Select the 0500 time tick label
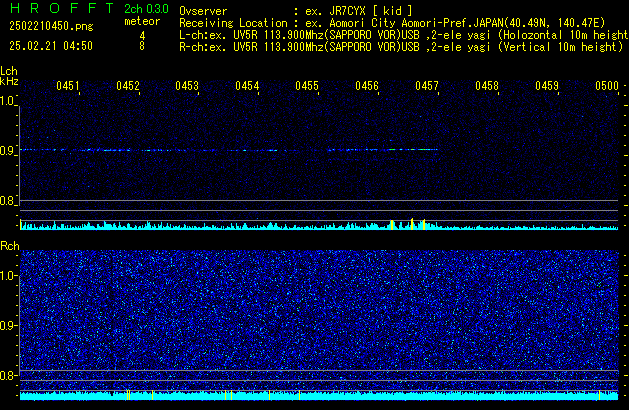The image size is (629, 410). [x=607, y=86]
